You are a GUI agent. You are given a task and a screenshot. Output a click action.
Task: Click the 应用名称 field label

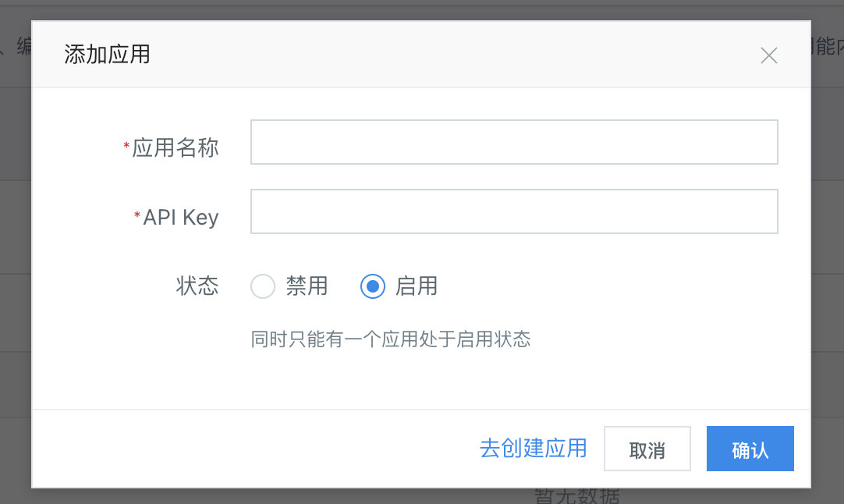click(176, 147)
